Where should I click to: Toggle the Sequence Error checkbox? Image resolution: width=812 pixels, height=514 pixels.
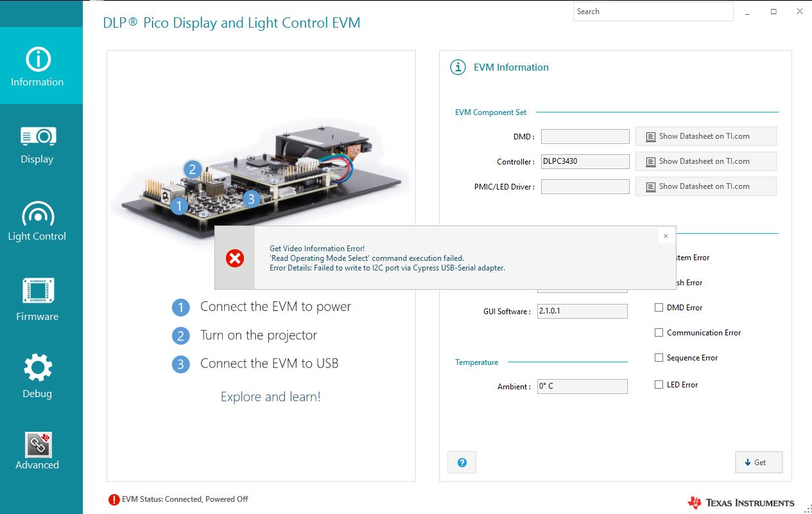(x=659, y=358)
